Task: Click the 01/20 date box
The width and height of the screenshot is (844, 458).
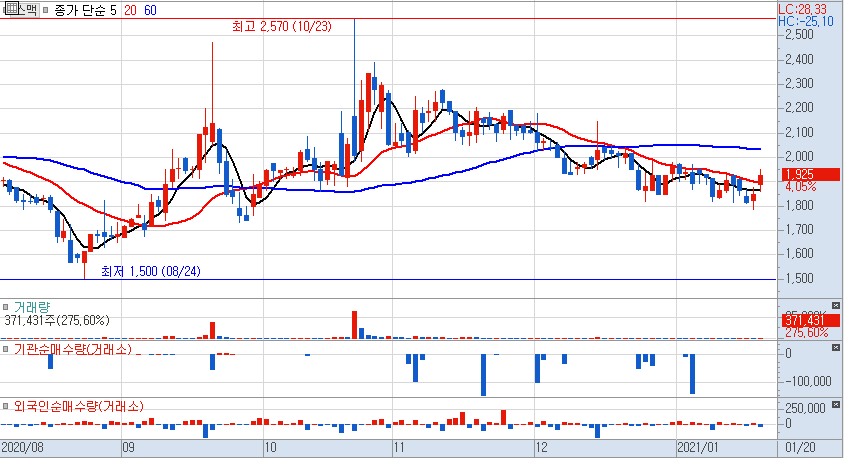Action: point(801,447)
